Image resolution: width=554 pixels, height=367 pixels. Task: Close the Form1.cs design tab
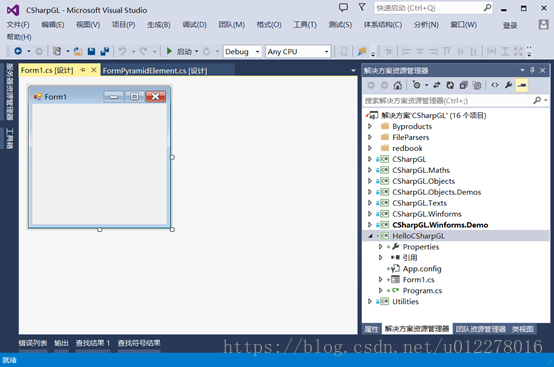94,70
